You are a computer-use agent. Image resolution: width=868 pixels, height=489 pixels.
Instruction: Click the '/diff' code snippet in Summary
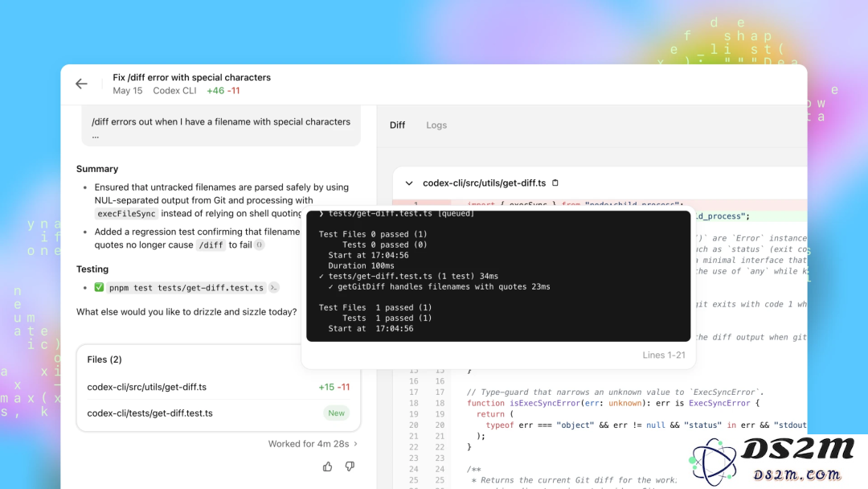point(211,244)
